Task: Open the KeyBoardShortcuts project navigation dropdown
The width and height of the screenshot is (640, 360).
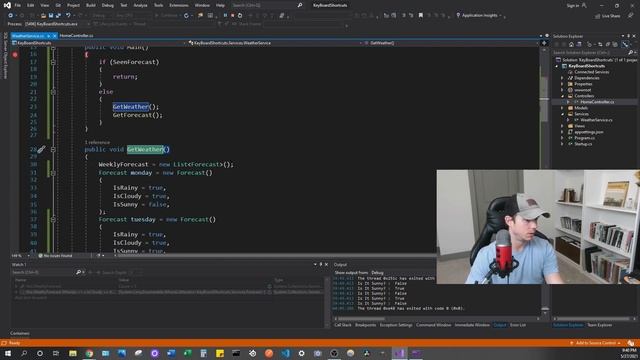Action: (98, 43)
